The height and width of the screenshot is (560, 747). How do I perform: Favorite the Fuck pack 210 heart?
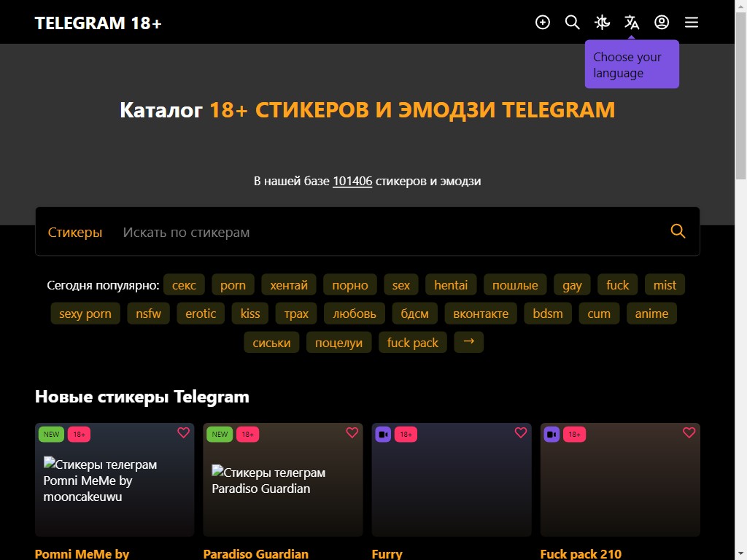[x=689, y=432]
